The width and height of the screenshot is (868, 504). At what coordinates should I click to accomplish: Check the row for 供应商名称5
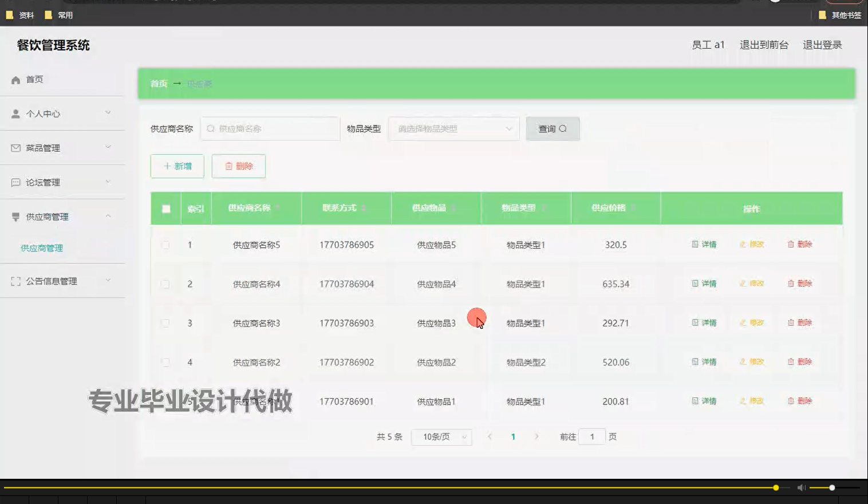165,245
